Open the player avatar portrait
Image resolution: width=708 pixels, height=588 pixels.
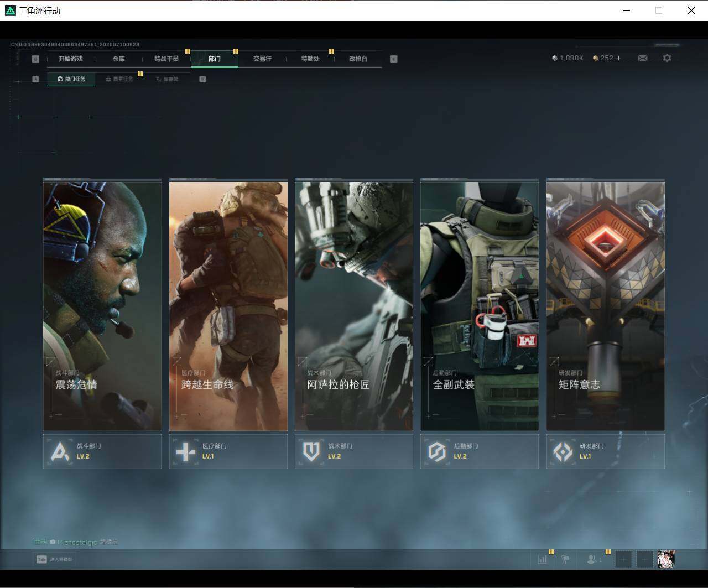666,559
